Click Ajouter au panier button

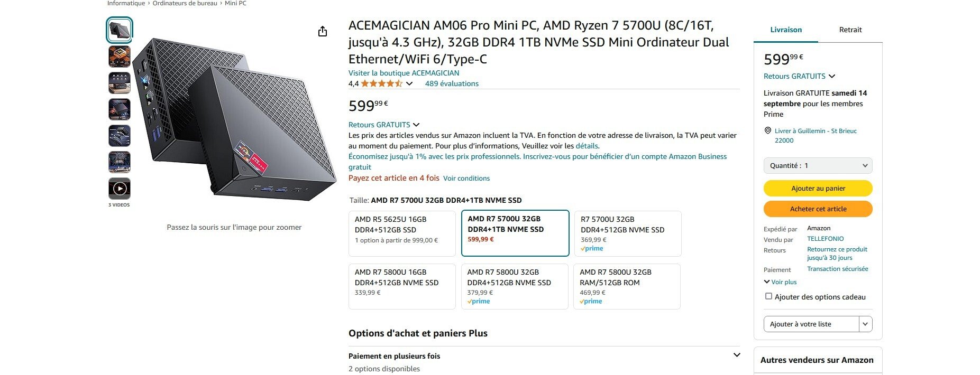click(818, 189)
